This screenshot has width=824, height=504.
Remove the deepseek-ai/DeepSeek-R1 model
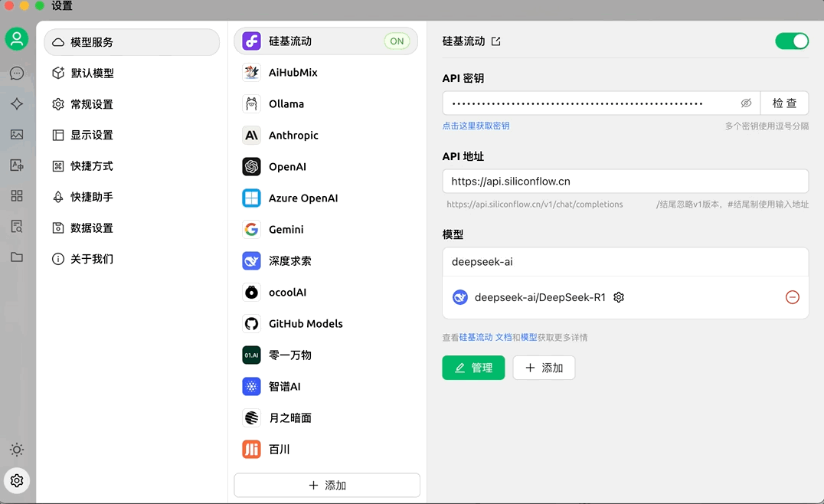tap(793, 297)
